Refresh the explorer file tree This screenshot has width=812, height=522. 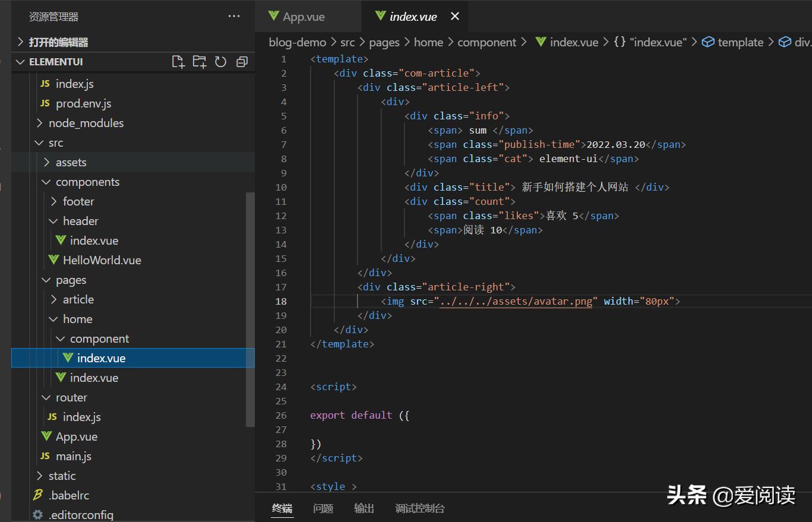point(220,62)
